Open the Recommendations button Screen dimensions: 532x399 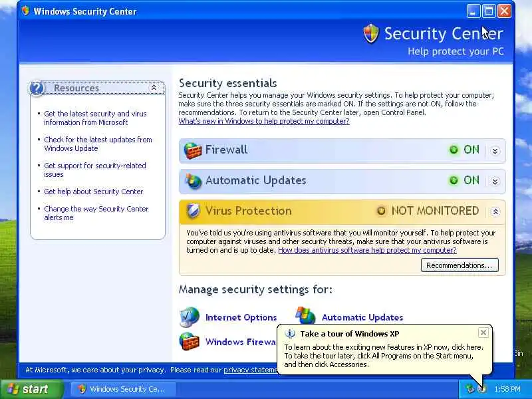click(460, 265)
